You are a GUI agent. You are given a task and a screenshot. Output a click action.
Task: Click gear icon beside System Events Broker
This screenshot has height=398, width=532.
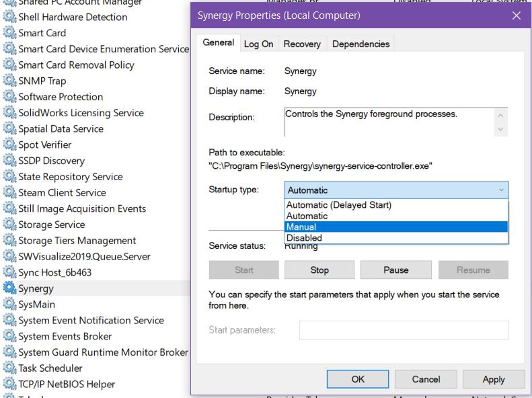(x=9, y=336)
